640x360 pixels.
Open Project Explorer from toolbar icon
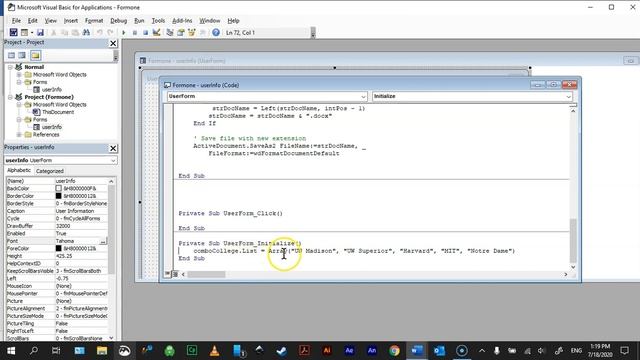170,32
